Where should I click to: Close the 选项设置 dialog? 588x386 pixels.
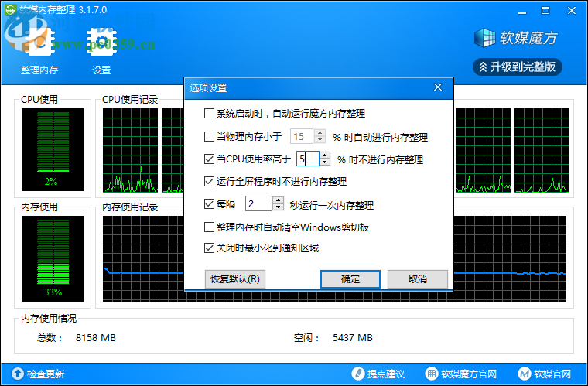point(438,87)
